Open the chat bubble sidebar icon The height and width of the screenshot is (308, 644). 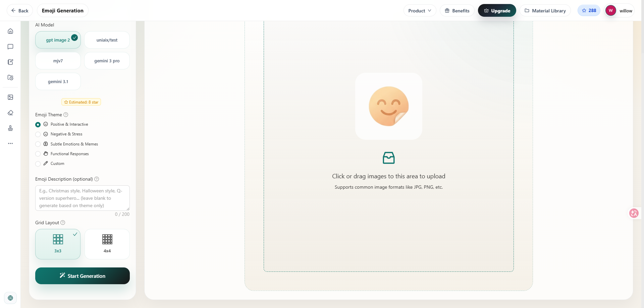pyautogui.click(x=10, y=47)
